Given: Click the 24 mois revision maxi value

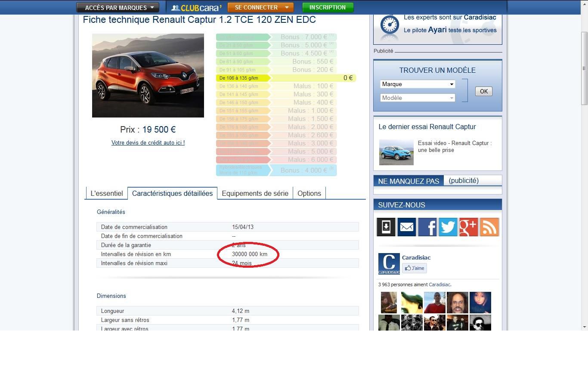Looking at the screenshot, I should 242,263.
